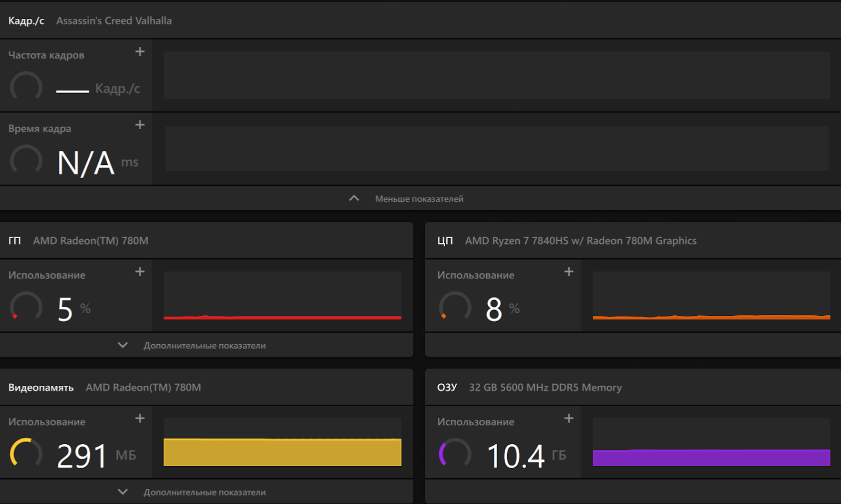Image resolution: width=841 pixels, height=504 pixels.
Task: Add the ЦП Использование metric with plus
Action: click(569, 272)
